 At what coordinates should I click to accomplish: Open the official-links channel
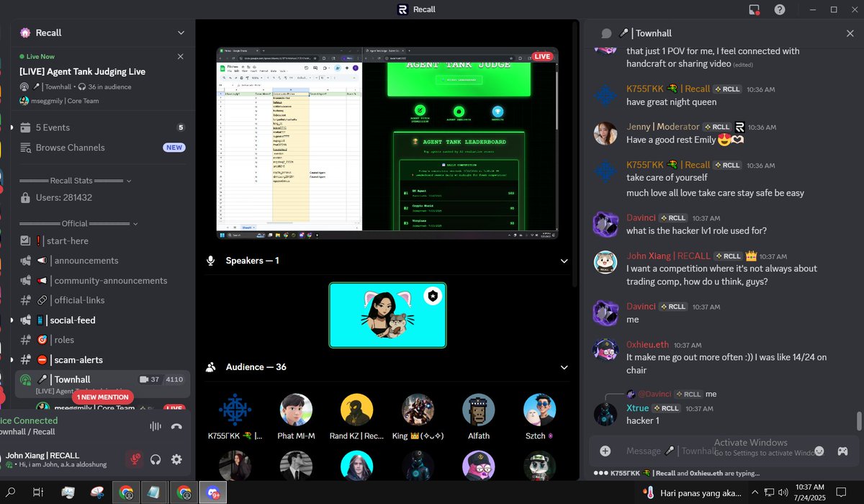[x=103, y=300]
